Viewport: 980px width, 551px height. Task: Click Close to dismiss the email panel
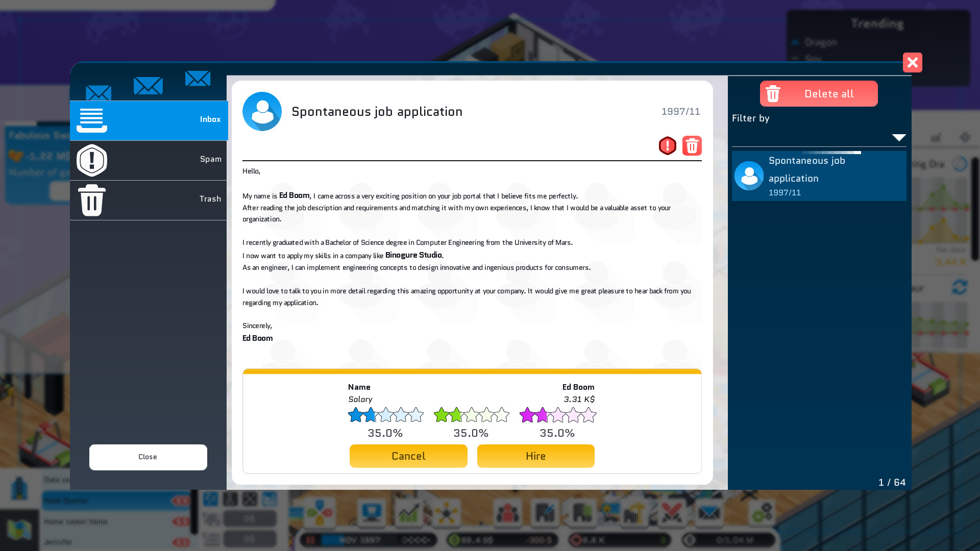coord(148,456)
